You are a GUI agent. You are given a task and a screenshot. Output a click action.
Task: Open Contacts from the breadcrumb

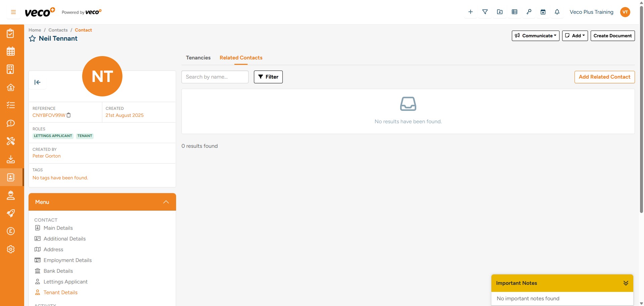pos(58,30)
